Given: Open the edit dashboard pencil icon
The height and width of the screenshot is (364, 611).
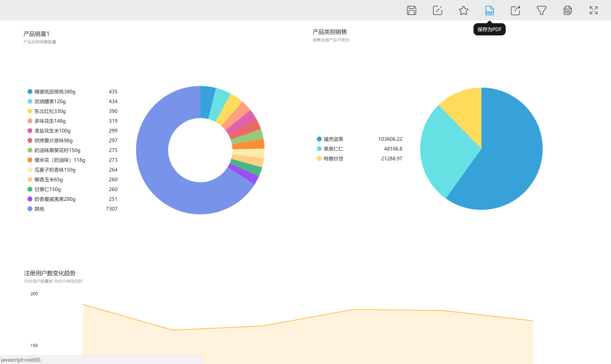Looking at the screenshot, I should (437, 10).
